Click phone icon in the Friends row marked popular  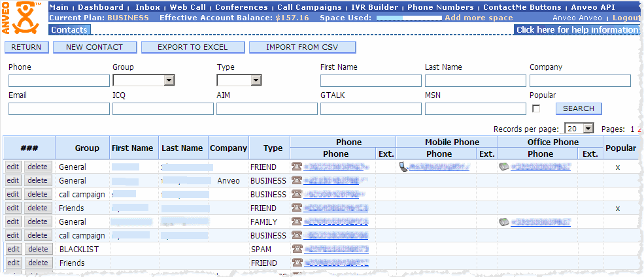pyautogui.click(x=297, y=208)
